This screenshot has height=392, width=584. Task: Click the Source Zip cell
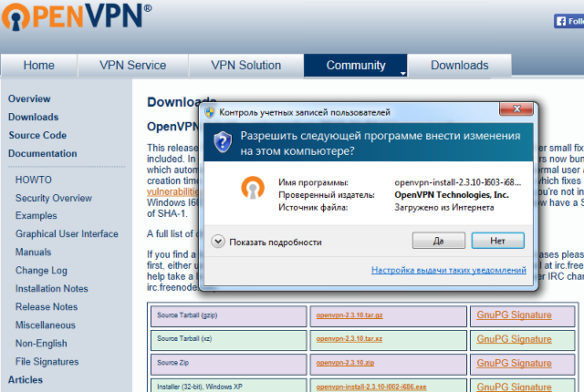(229, 364)
